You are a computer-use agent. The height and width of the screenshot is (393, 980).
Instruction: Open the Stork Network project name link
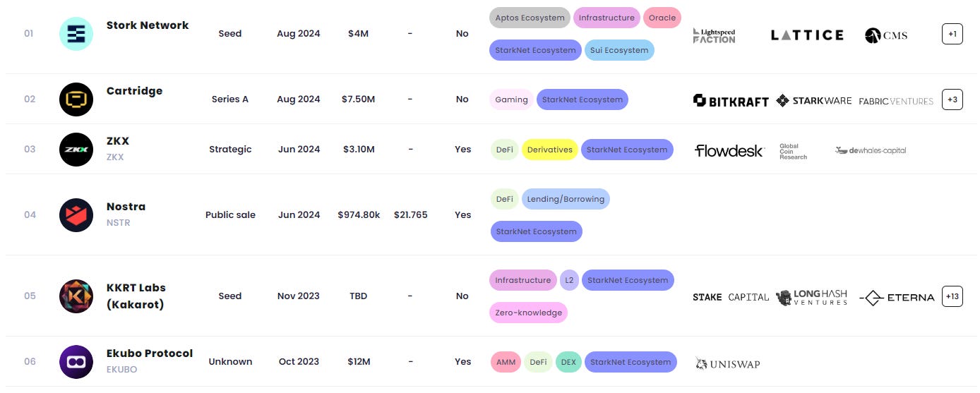tap(148, 25)
